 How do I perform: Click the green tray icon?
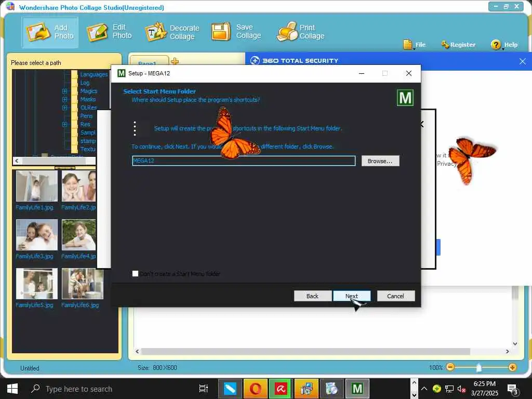coord(436,389)
